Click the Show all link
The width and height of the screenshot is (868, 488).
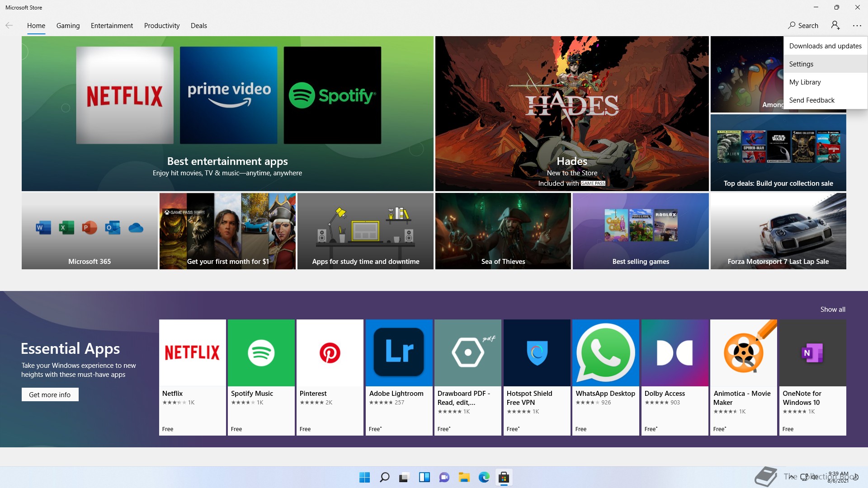click(833, 309)
